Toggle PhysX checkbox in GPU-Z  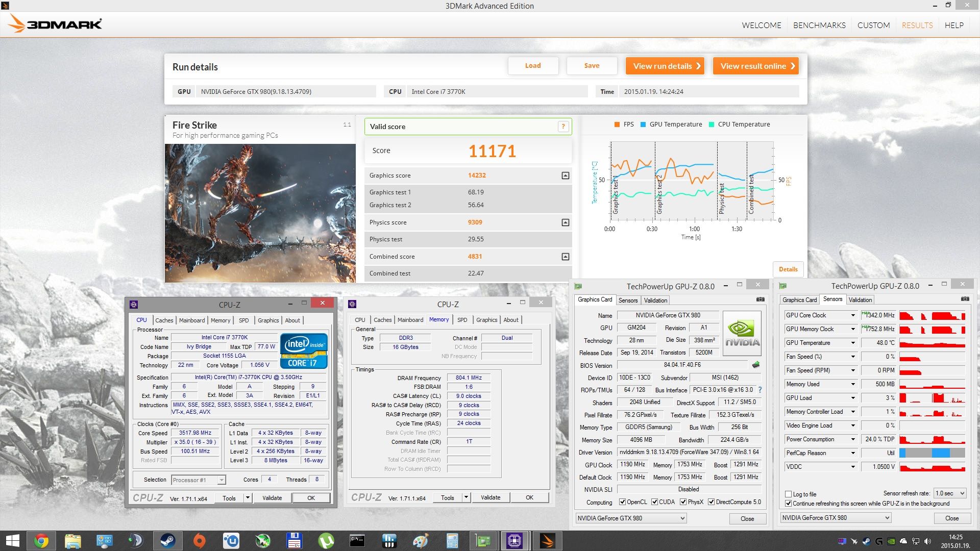[x=683, y=502]
